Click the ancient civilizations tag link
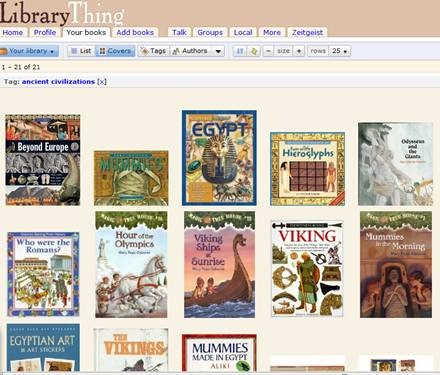Screen dimensions: 440x375 (58, 82)
